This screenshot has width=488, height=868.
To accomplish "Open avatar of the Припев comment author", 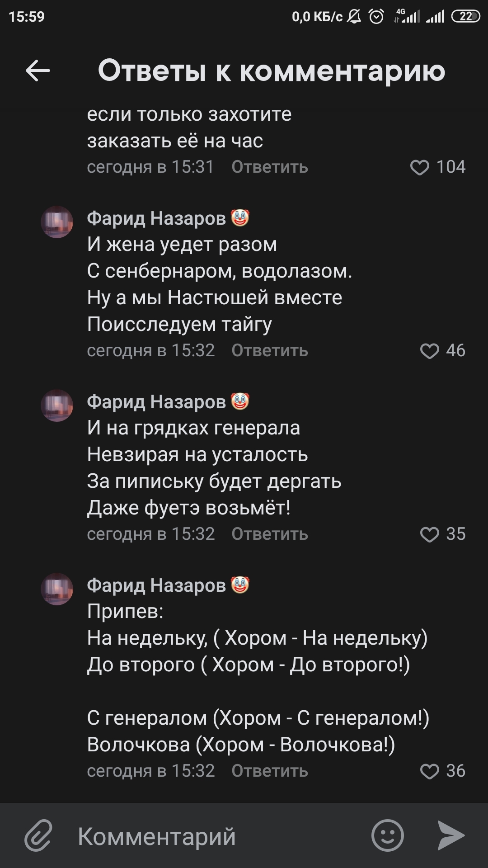I will click(x=57, y=589).
